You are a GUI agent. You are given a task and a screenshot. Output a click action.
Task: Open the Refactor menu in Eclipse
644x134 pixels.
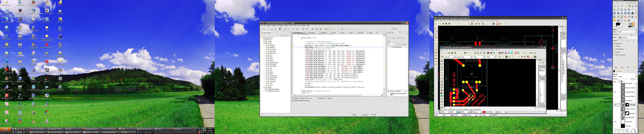pos(274,25)
